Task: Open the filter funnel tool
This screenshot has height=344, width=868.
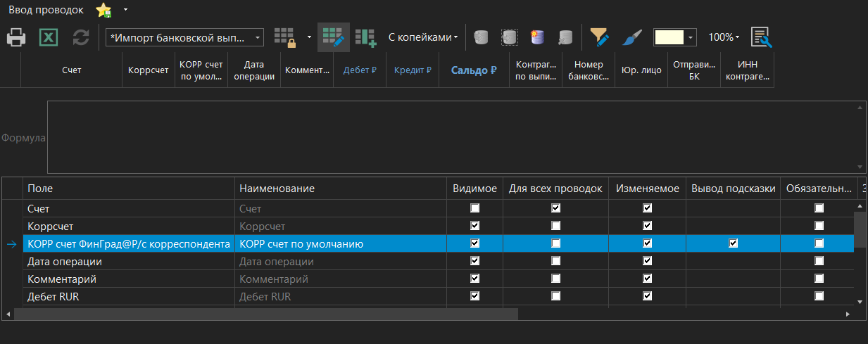Action: point(599,37)
